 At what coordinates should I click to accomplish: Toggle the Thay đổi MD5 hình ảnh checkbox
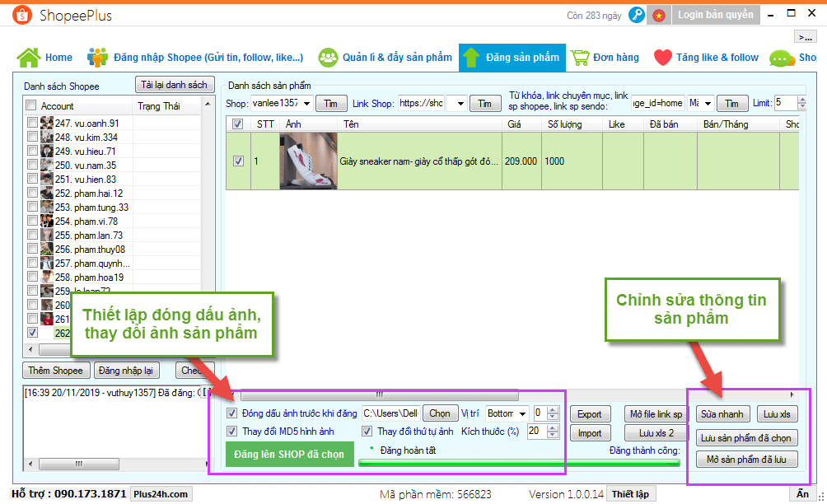pyautogui.click(x=233, y=431)
